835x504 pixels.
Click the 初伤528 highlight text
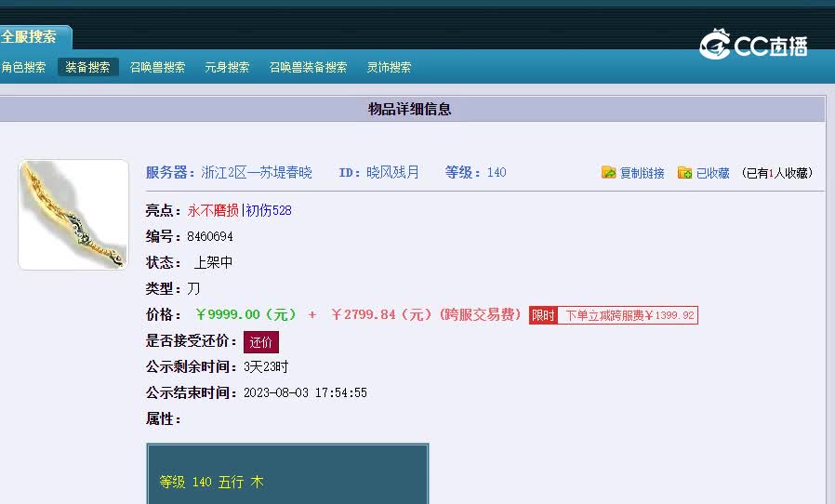pyautogui.click(x=269, y=210)
